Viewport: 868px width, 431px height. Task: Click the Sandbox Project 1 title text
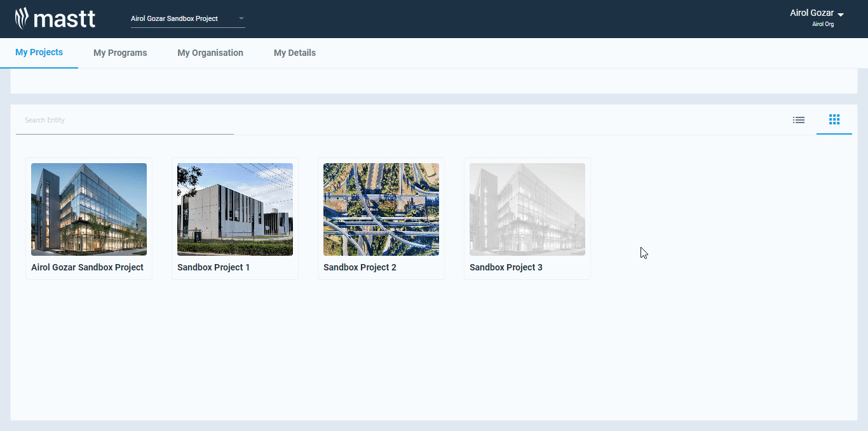click(214, 267)
